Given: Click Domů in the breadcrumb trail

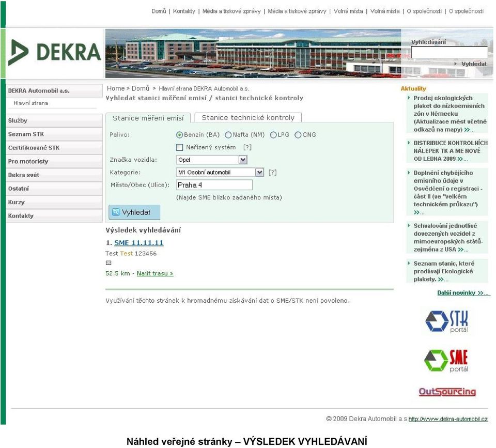Looking at the screenshot, I should pos(141,88).
